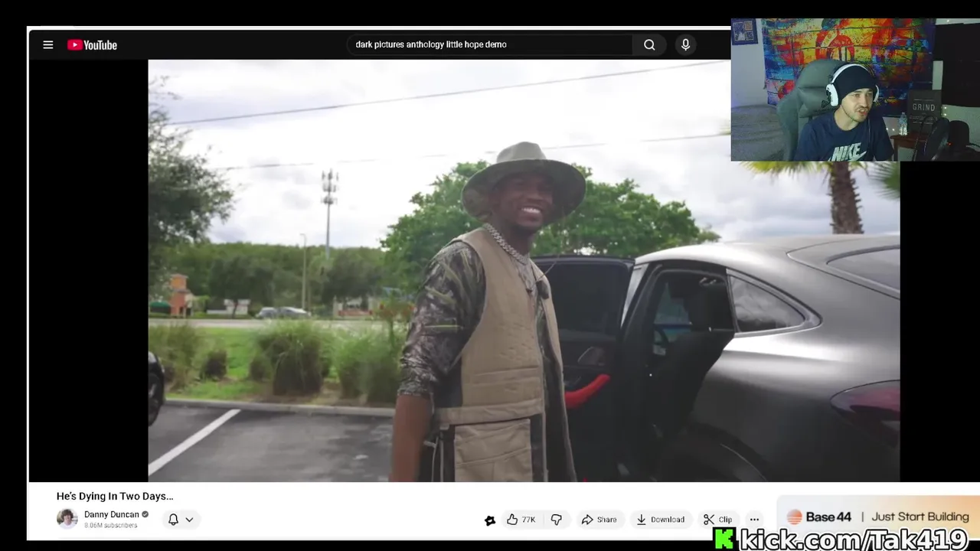This screenshot has height=551, width=980.
Task: Dislike the video with the thumbs-down icon
Action: pos(557,520)
